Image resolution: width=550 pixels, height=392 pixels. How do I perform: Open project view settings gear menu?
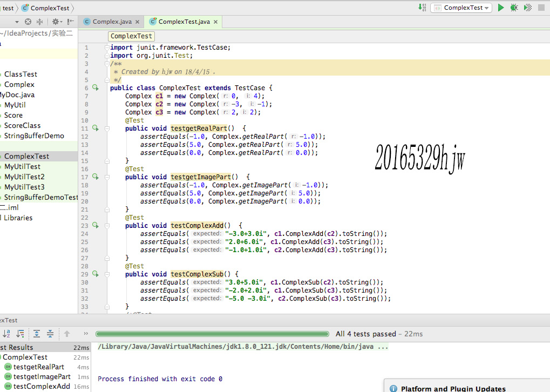[x=56, y=22]
